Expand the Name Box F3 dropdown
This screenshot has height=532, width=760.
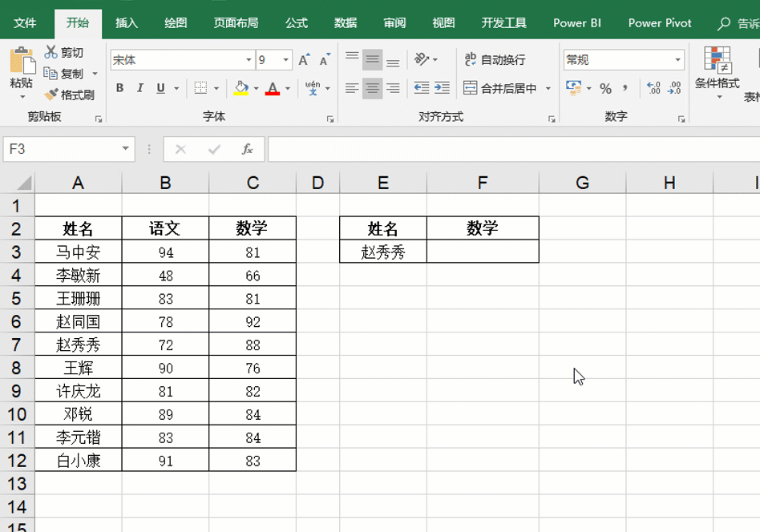(x=126, y=148)
